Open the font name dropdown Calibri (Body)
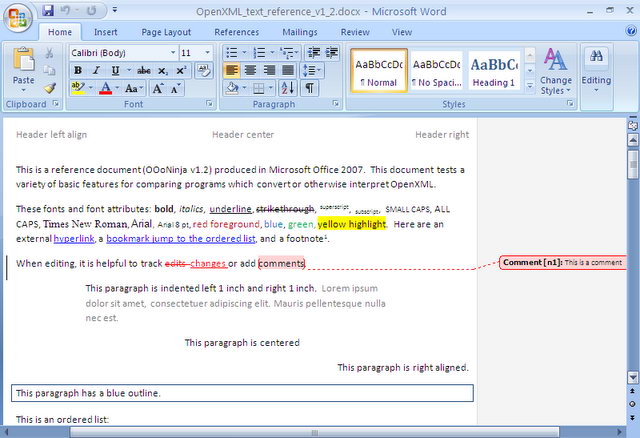This screenshot has width=640, height=438. tap(173, 53)
